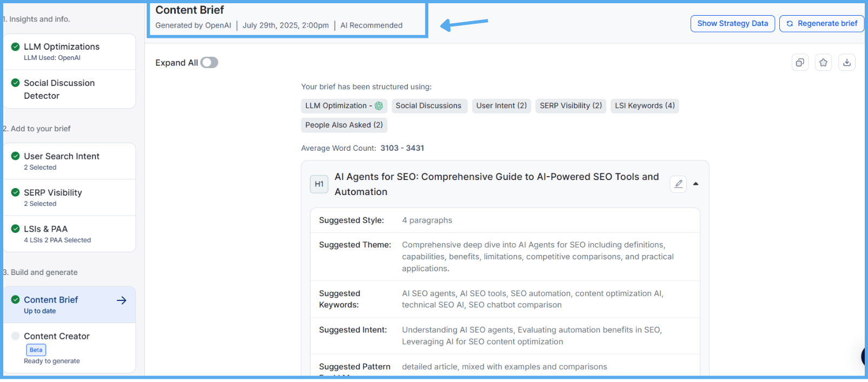Click empty status circle beside Content Creator
Screen dimensions: 868x382
click(16, 336)
